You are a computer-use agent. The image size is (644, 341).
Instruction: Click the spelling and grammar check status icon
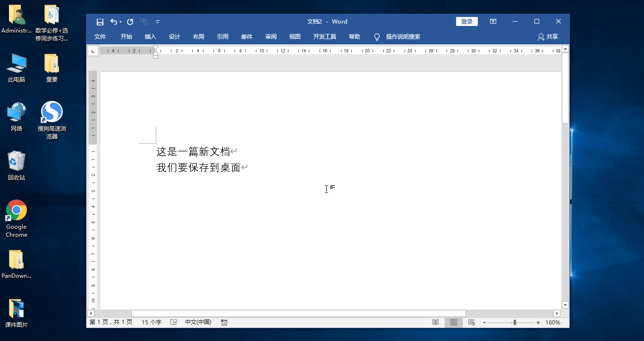[173, 322]
